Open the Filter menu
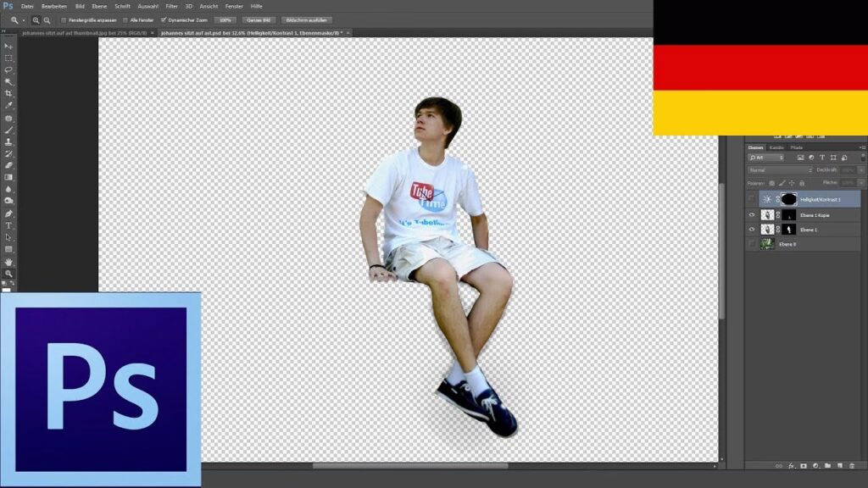Viewport: 868px width, 488px height. click(x=172, y=6)
